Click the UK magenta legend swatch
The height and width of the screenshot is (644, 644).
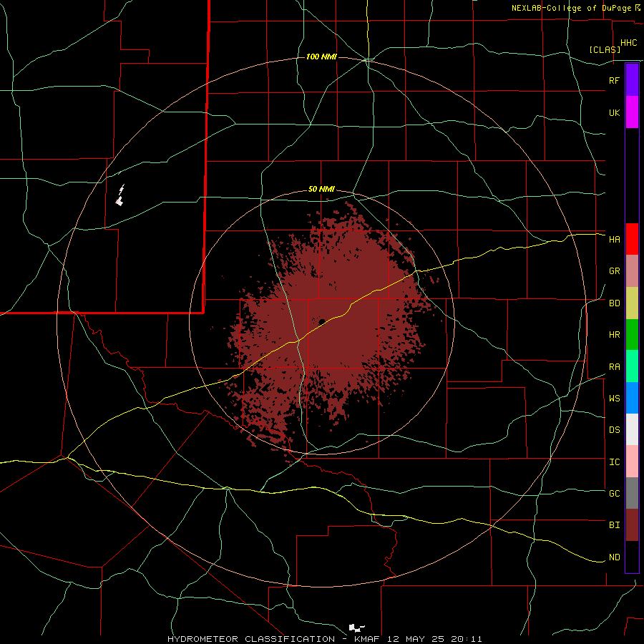coord(632,112)
